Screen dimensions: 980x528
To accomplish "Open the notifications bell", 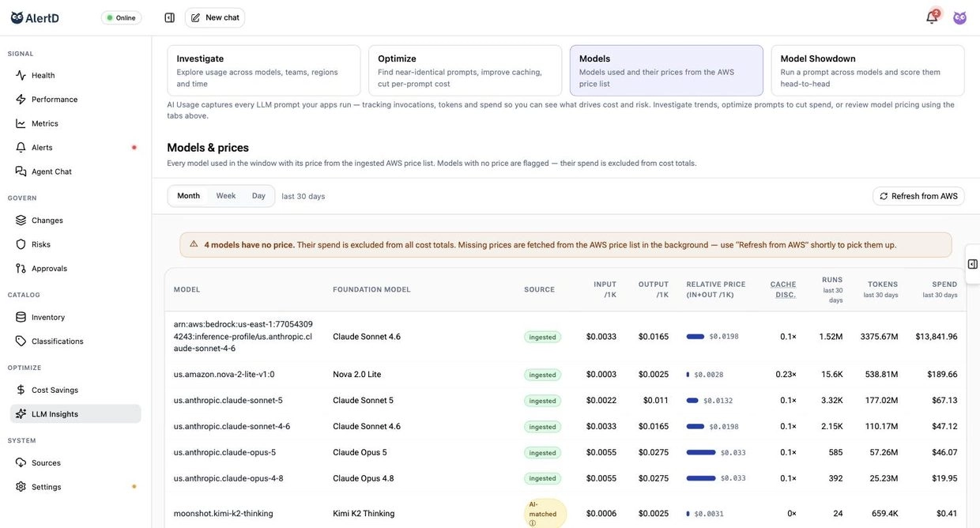I will (932, 17).
